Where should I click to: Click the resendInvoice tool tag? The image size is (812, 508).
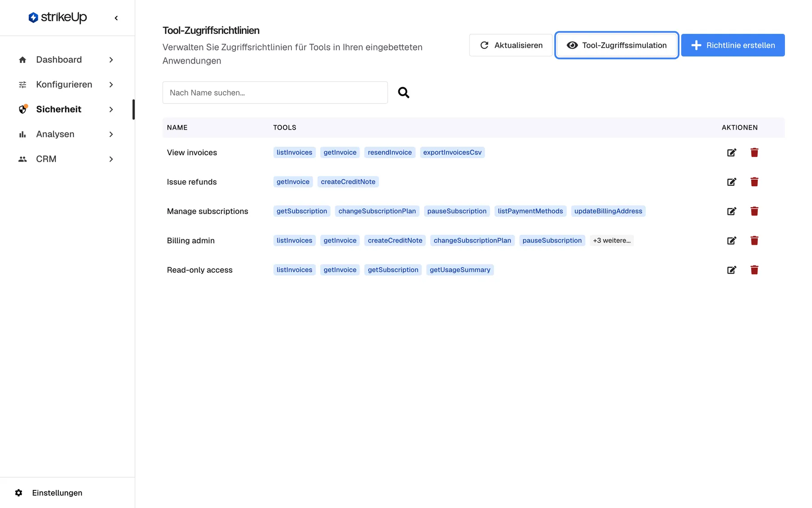[x=390, y=153]
